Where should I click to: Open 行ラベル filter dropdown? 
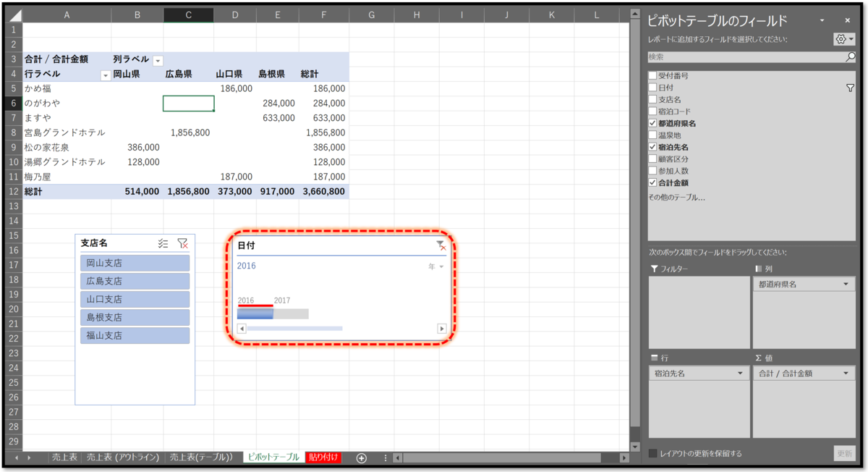click(x=106, y=75)
